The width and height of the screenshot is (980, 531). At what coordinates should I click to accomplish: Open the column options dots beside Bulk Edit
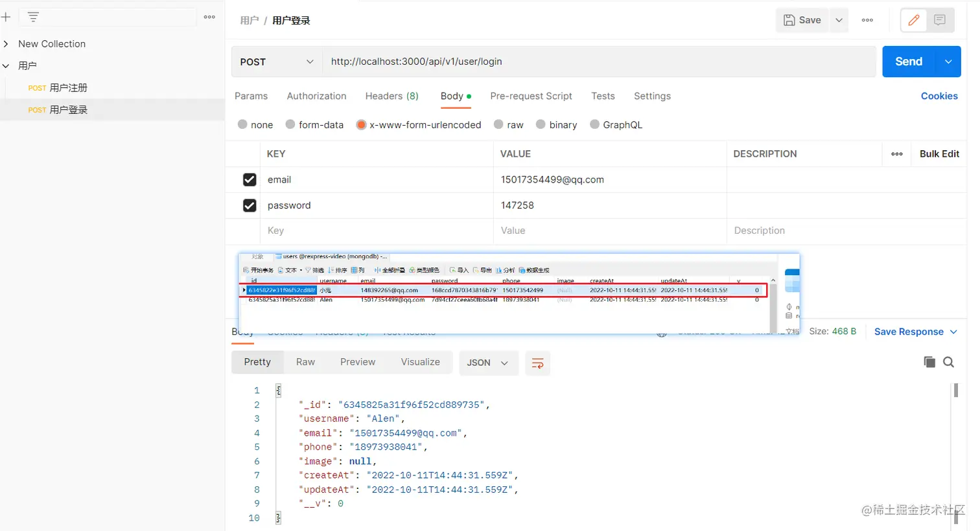tap(897, 154)
